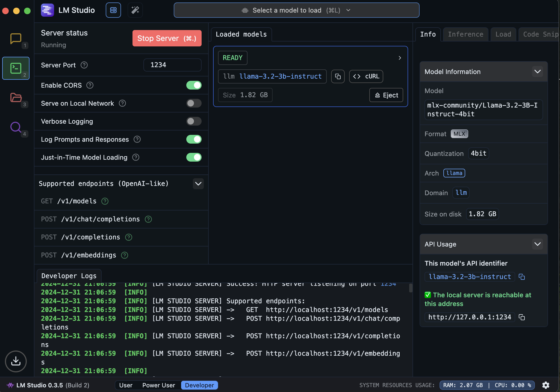This screenshot has height=392, width=560.
Task: Open the Downloads icon in sidebar
Action: pyautogui.click(x=16, y=361)
